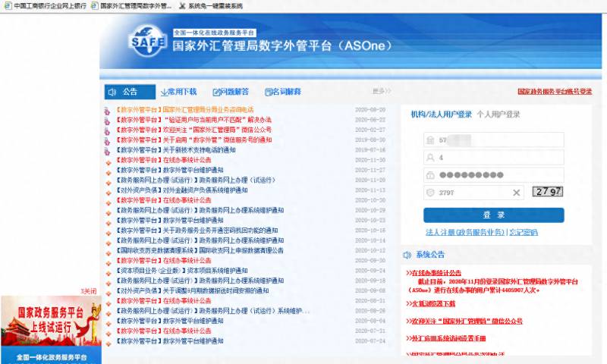Open 政务服务网上办理（试运行）announcement dated 2020-11-20
The width and height of the screenshot is (607, 364).
click(x=196, y=180)
